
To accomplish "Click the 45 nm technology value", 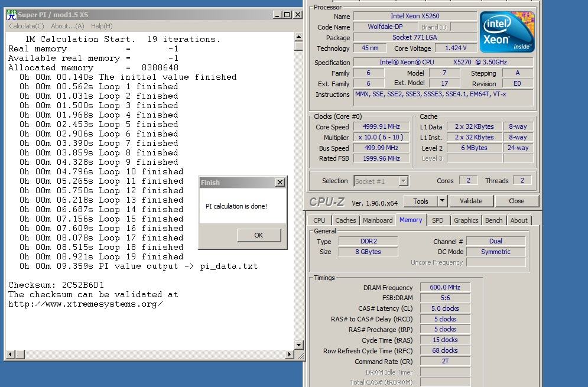I will (x=370, y=48).
